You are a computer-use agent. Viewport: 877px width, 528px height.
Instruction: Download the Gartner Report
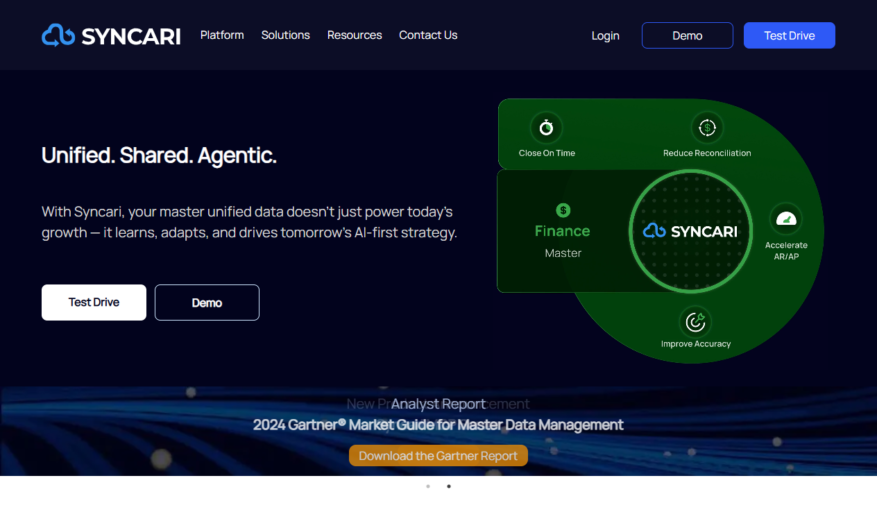(x=438, y=456)
